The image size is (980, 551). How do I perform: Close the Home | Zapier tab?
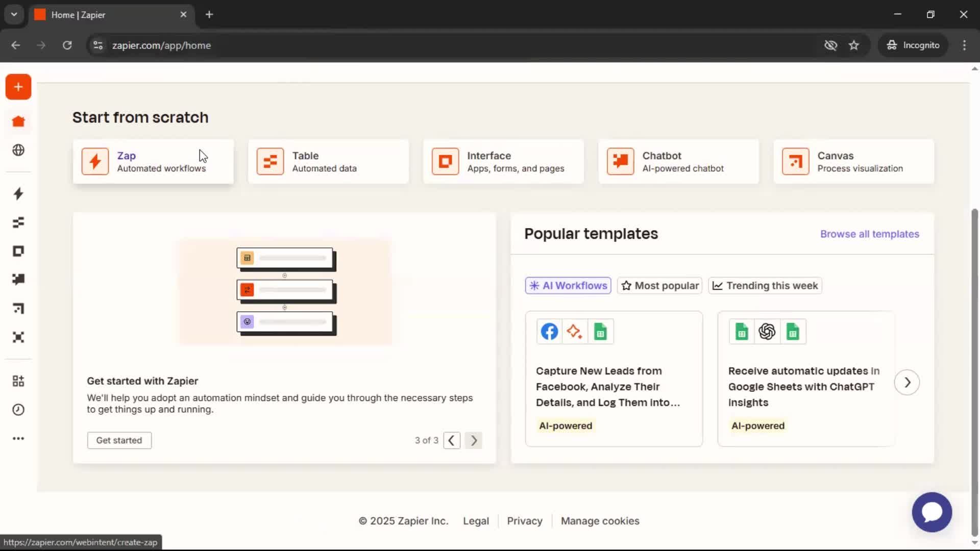tap(183, 15)
